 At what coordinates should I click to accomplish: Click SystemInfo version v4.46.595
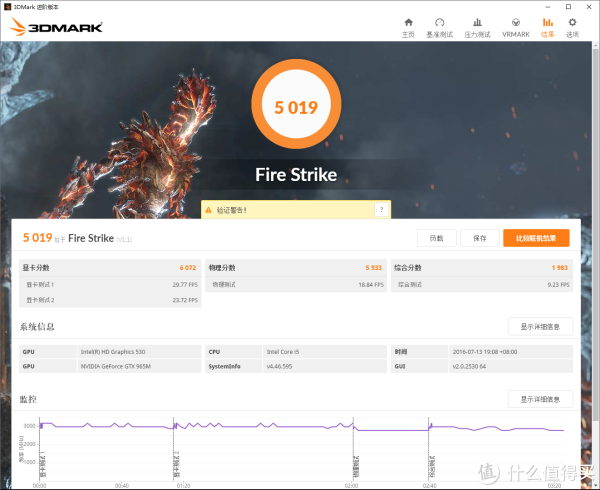[279, 366]
